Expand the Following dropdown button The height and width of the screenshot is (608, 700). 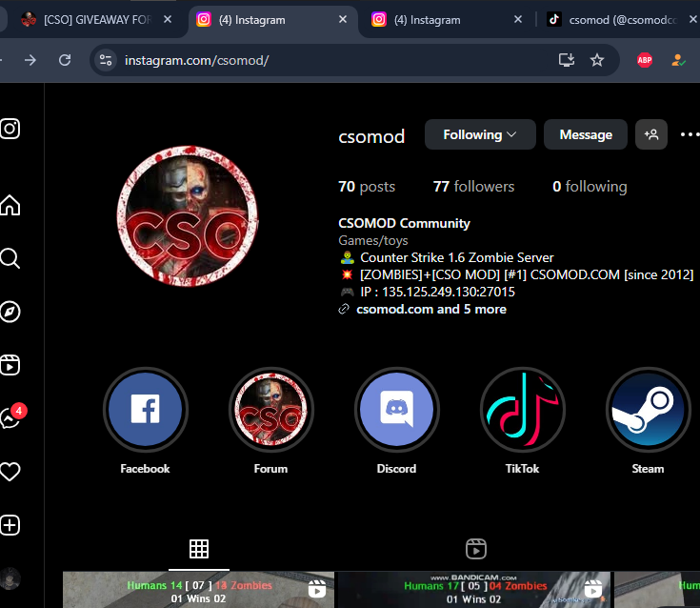click(480, 134)
